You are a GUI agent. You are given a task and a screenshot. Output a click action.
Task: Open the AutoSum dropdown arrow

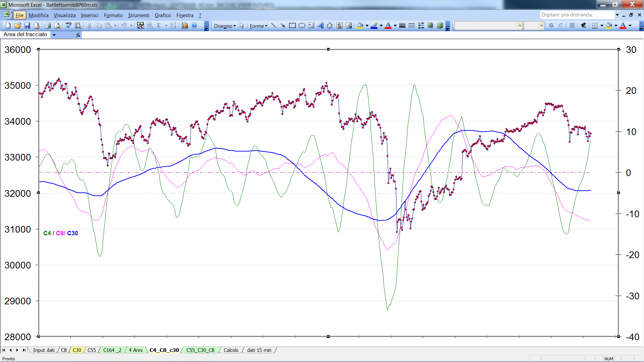[166, 25]
